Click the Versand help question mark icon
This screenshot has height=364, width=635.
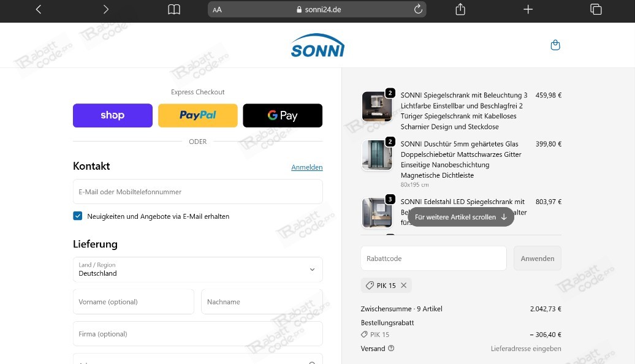click(x=391, y=349)
